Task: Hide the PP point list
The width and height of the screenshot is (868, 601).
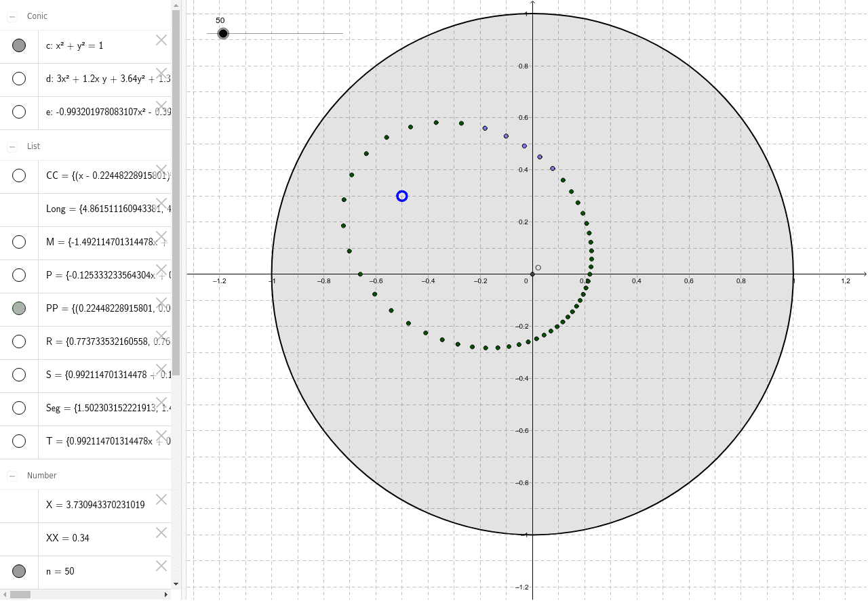Action: (19, 308)
